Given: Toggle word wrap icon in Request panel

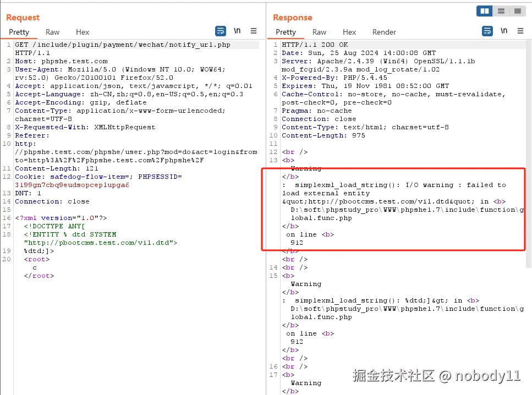Looking at the screenshot, I should (221, 31).
